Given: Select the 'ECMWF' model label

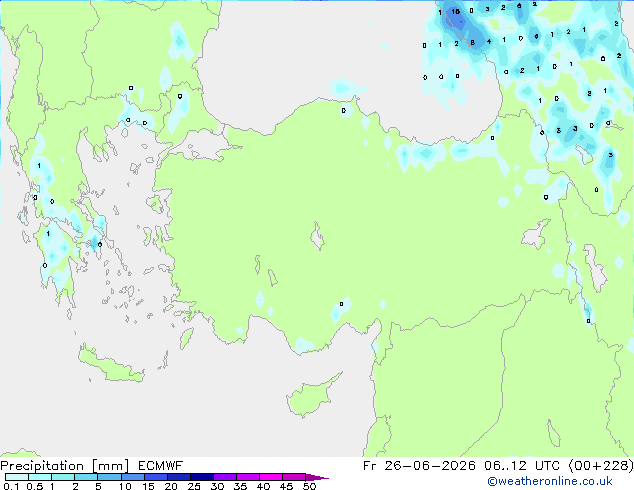Looking at the screenshot, I should [161, 466].
